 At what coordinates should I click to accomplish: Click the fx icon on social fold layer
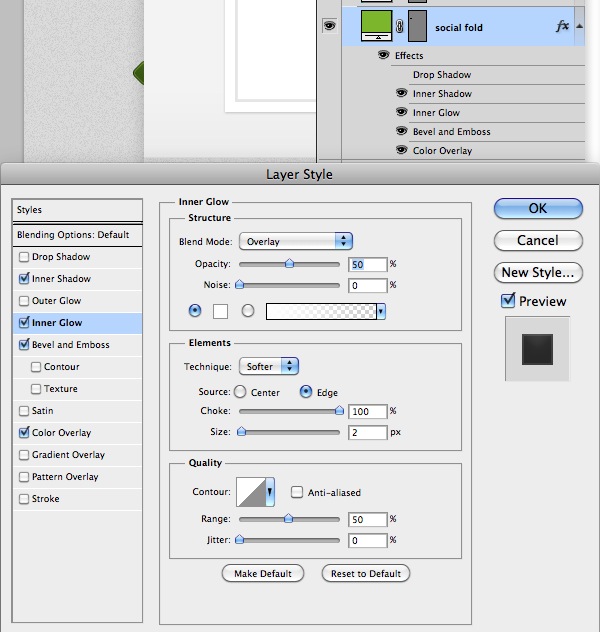coord(562,27)
